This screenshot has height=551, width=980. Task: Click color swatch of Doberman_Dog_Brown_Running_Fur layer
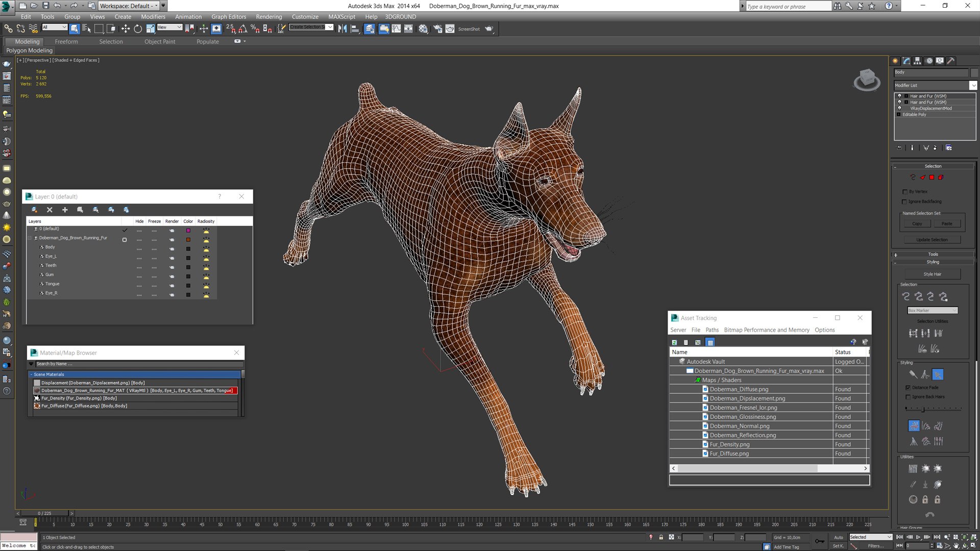pos(188,240)
